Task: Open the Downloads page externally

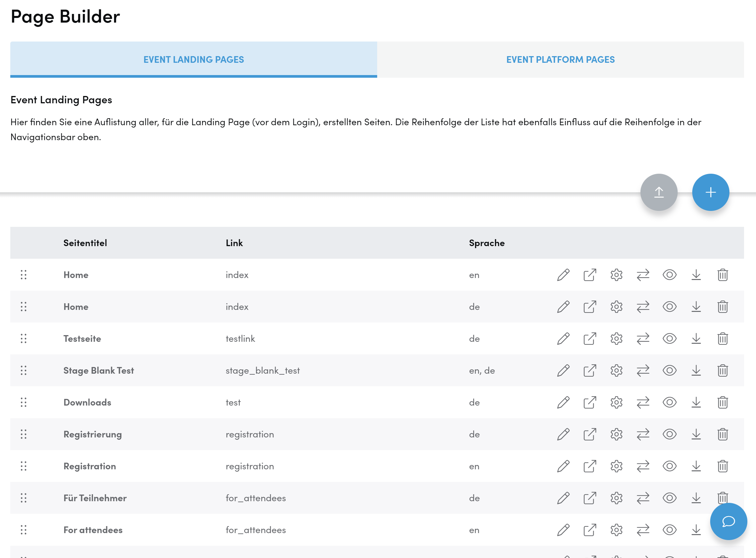Action: 590,402
